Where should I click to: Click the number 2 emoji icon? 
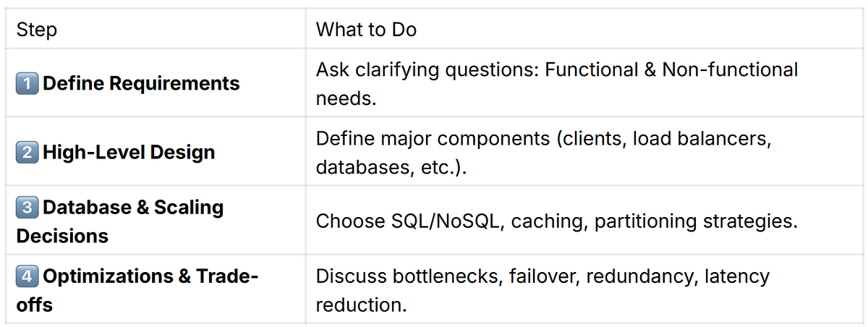tap(27, 152)
